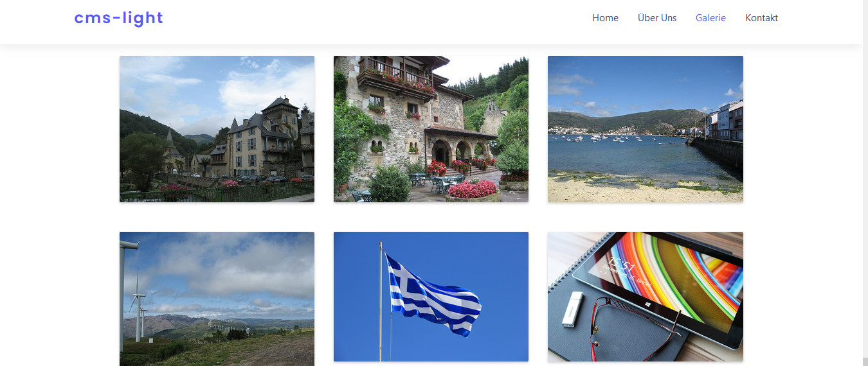Open the castle village photo thumbnail
868x366 pixels.
pyautogui.click(x=217, y=129)
